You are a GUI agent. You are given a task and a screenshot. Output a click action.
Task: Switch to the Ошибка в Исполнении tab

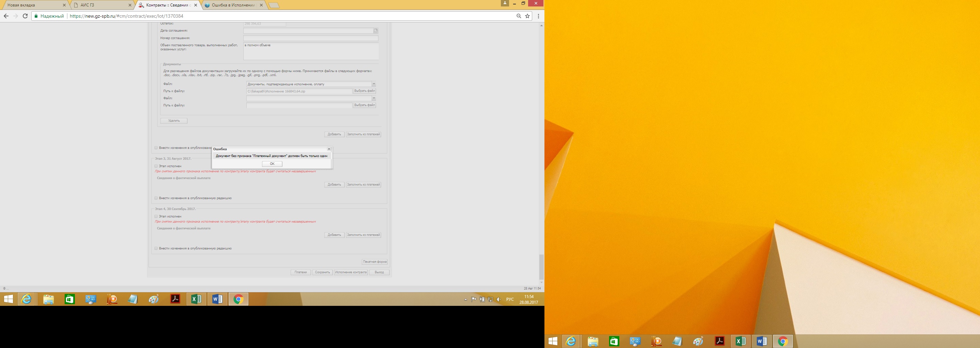(x=233, y=5)
